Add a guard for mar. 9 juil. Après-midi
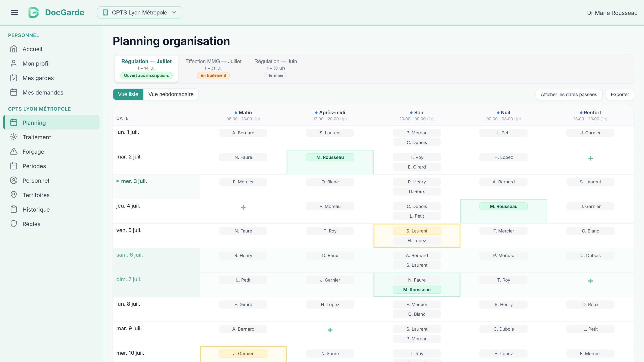This screenshot has height=362, width=644. click(x=330, y=330)
